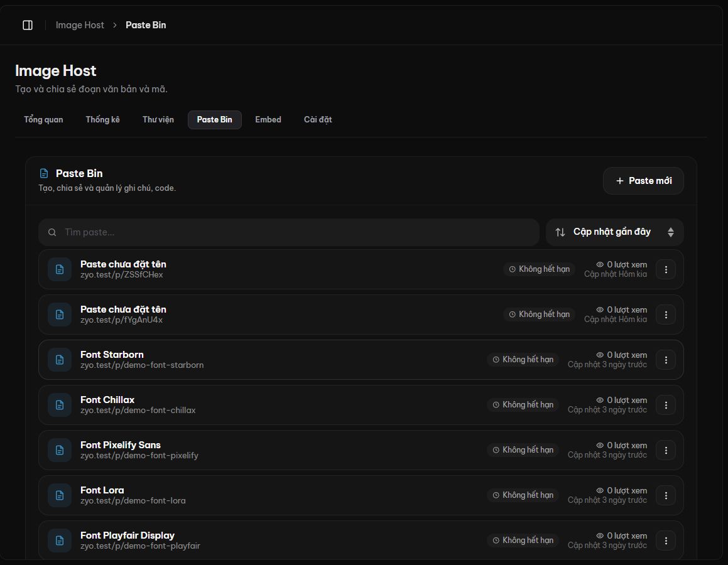
Task: Switch to the Tổng quan tab
Action: [43, 120]
